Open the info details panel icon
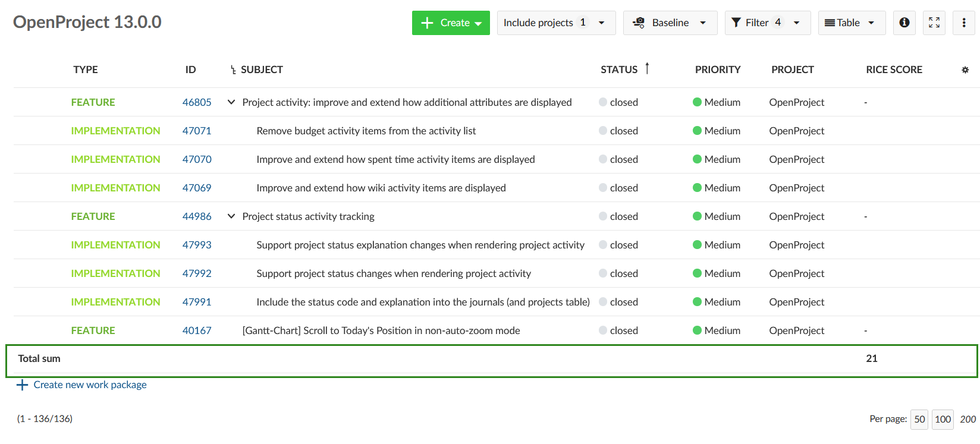The height and width of the screenshot is (444, 980). tap(904, 23)
